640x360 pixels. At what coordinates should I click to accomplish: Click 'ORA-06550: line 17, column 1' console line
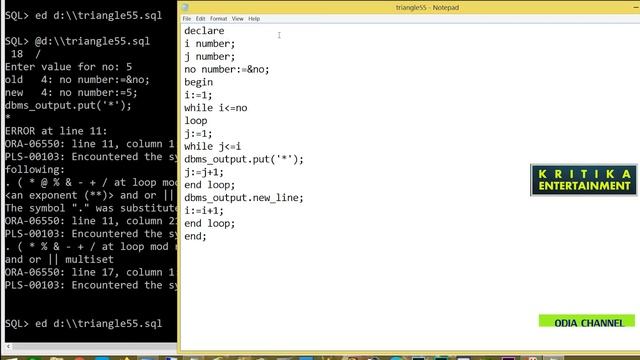[90, 272]
